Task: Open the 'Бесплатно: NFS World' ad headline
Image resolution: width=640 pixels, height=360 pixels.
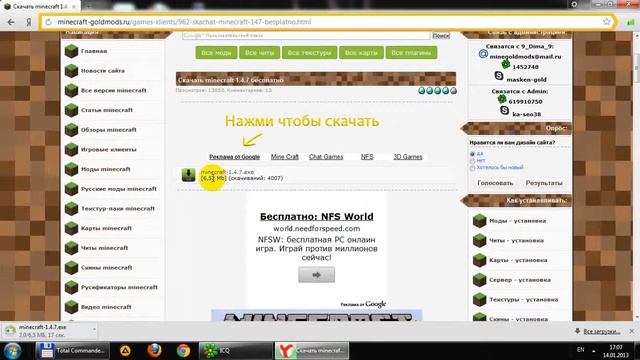Action: (x=317, y=216)
